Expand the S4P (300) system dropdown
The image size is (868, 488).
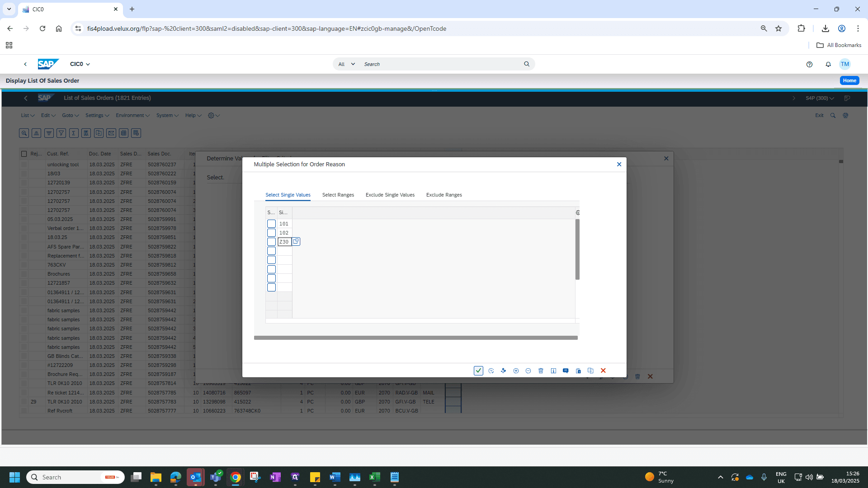820,98
